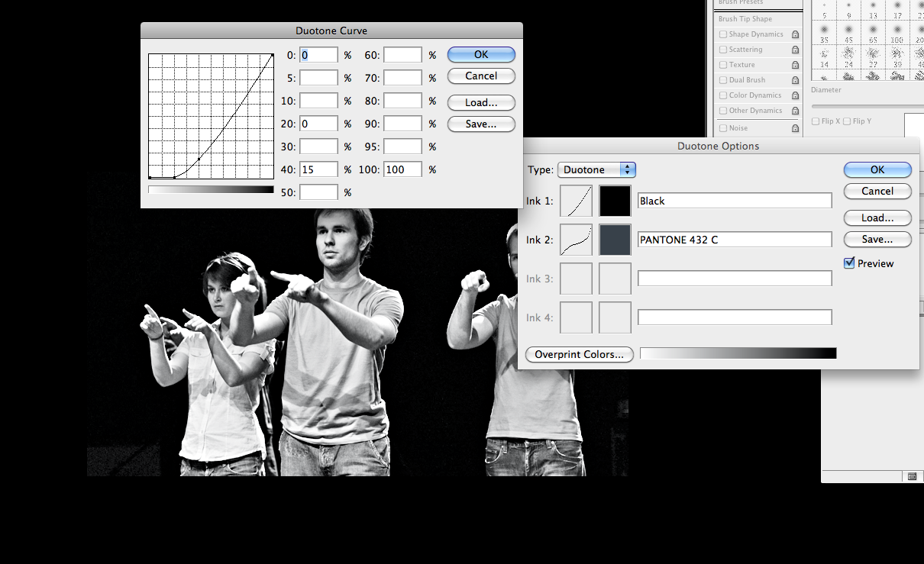Select the spatter 24 brush preset
This screenshot has height=564, width=924.
tap(848, 57)
